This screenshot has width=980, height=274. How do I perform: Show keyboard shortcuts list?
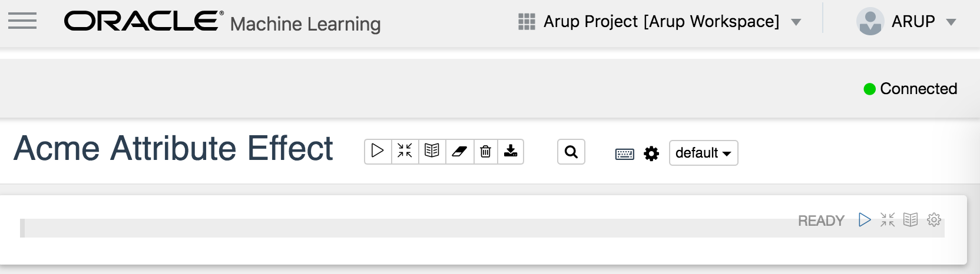coord(624,153)
